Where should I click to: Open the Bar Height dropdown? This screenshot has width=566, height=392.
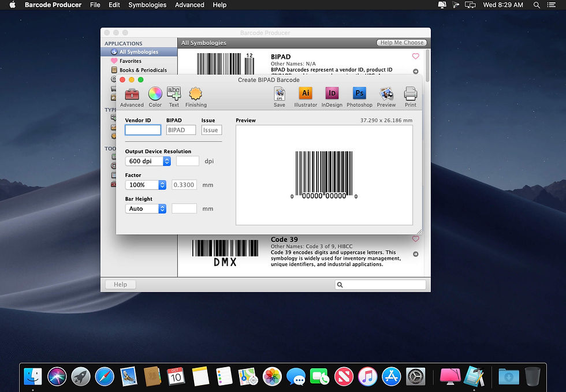(146, 208)
